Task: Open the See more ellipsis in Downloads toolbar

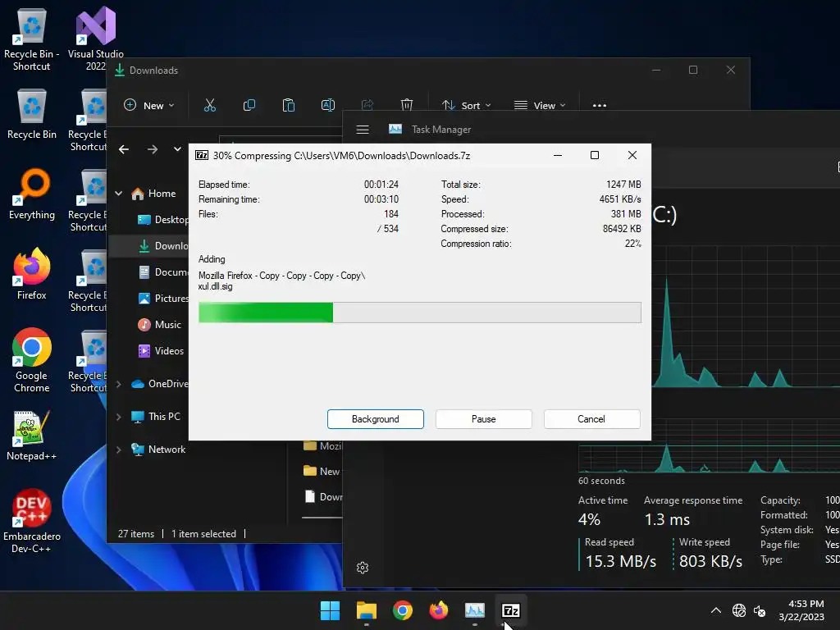Action: [600, 106]
